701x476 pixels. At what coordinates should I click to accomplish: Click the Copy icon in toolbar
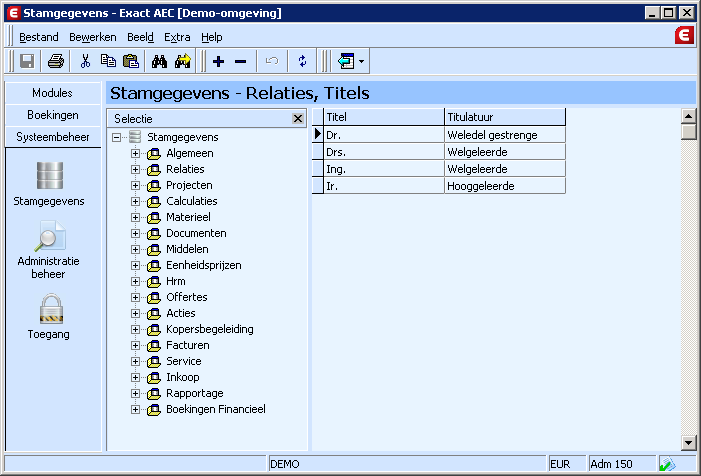pyautogui.click(x=108, y=61)
